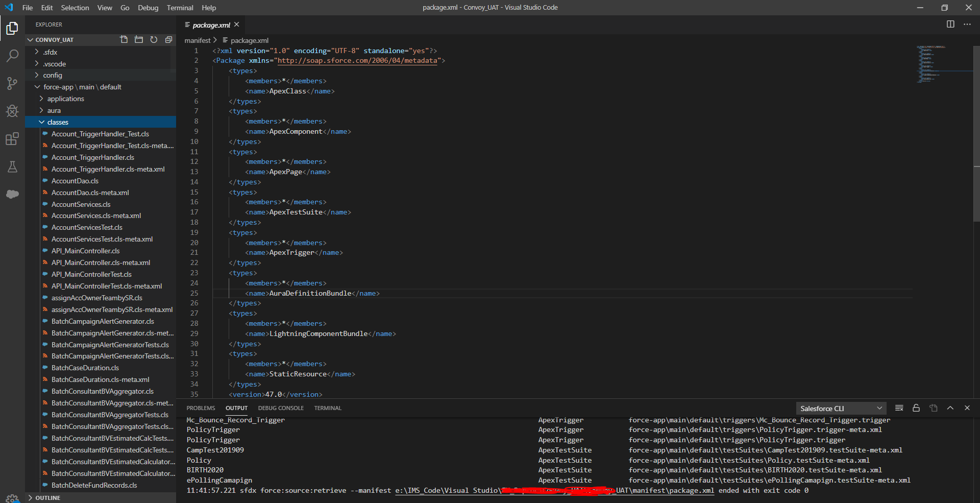The image size is (980, 503).
Task: Split the editor using the layout icon
Action: point(950,24)
